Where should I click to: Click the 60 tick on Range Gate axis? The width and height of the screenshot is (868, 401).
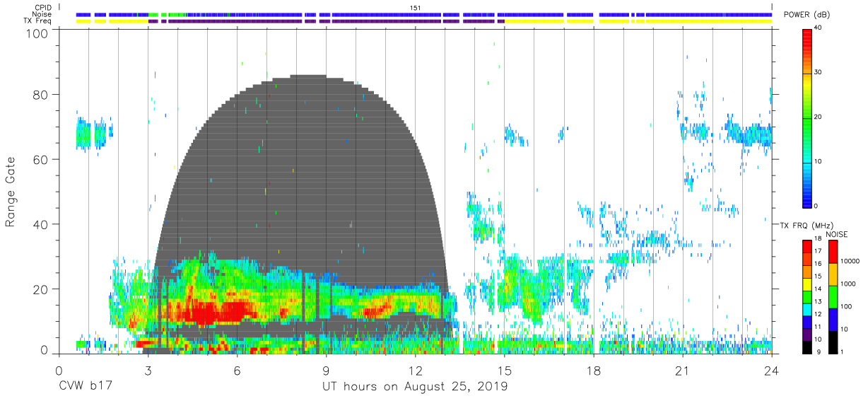(x=40, y=160)
